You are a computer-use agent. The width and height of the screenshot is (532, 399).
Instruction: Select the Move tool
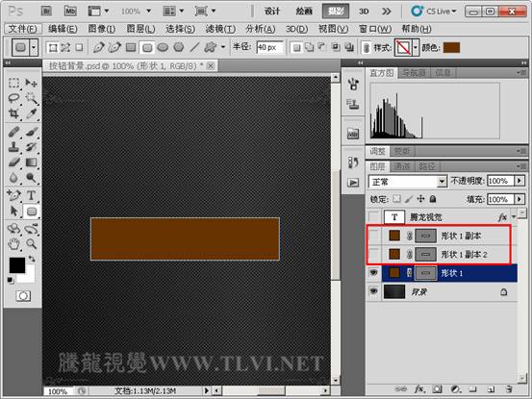(x=31, y=83)
